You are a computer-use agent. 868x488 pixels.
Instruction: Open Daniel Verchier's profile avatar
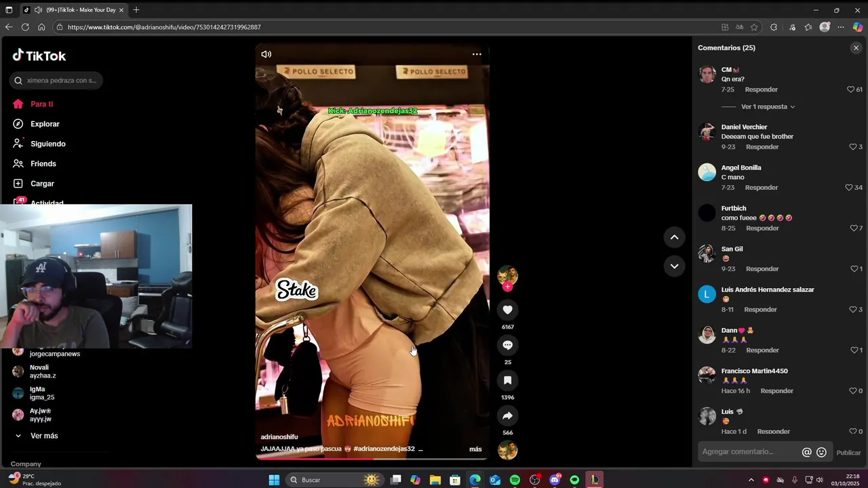coord(707,131)
